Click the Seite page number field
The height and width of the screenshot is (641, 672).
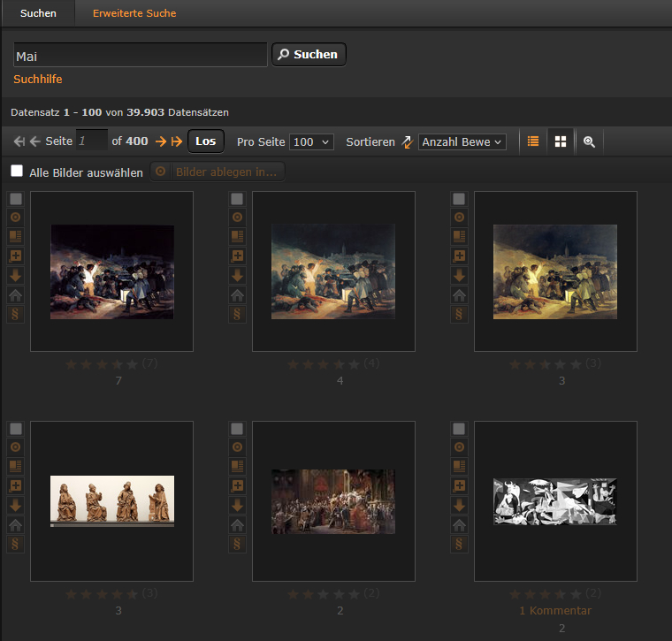click(x=91, y=141)
